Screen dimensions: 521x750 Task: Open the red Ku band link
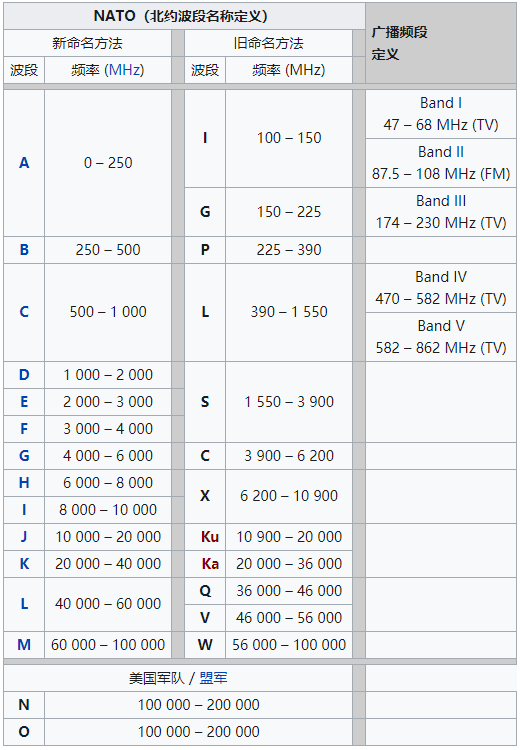(210, 537)
